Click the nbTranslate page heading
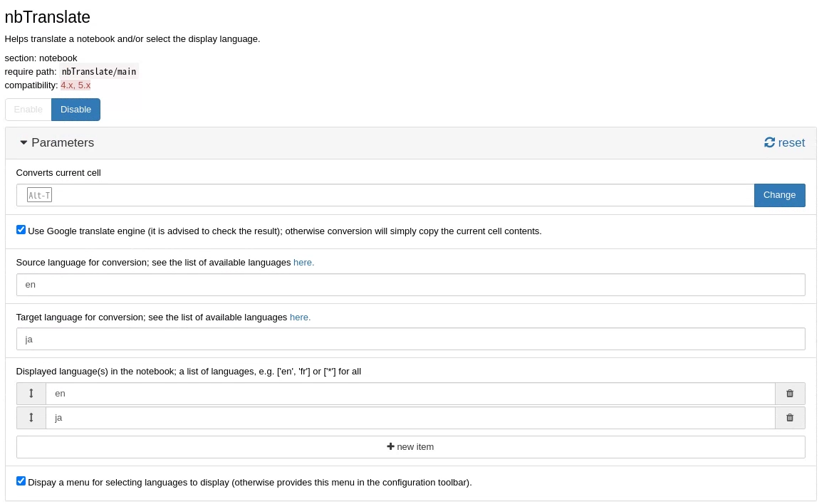Screen dimensions: 834x504 (x=47, y=17)
